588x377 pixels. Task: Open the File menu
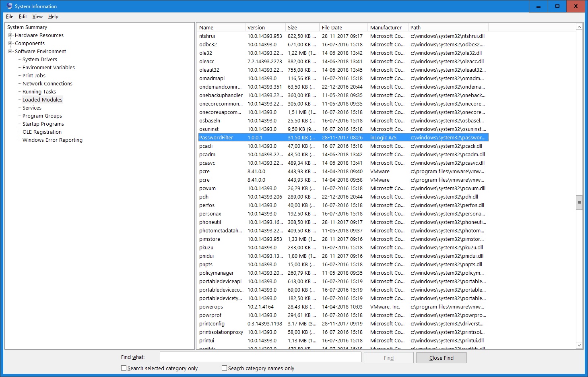10,17
